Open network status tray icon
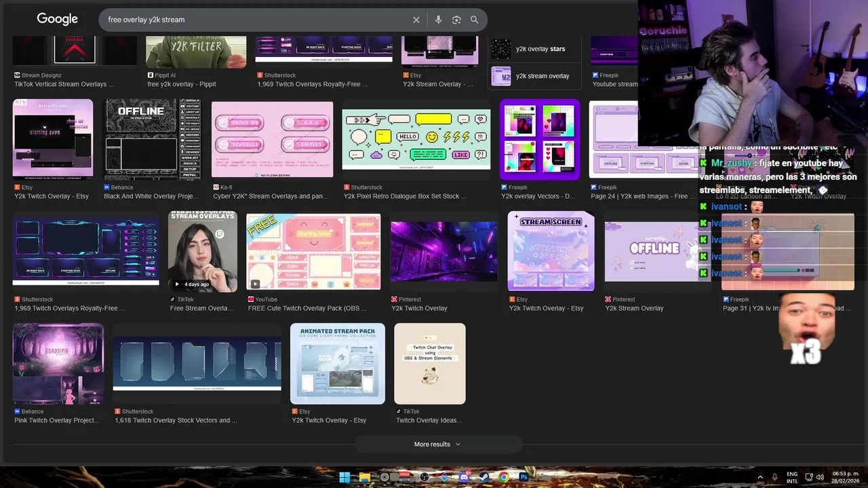This screenshot has height=488, width=868. click(809, 477)
